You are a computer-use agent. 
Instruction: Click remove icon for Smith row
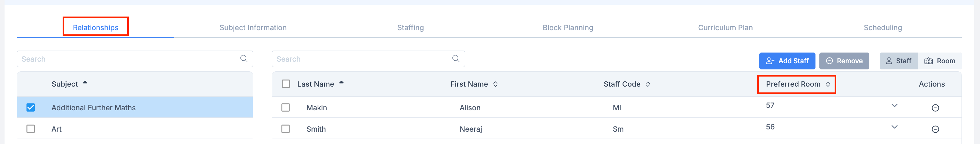tap(935, 129)
